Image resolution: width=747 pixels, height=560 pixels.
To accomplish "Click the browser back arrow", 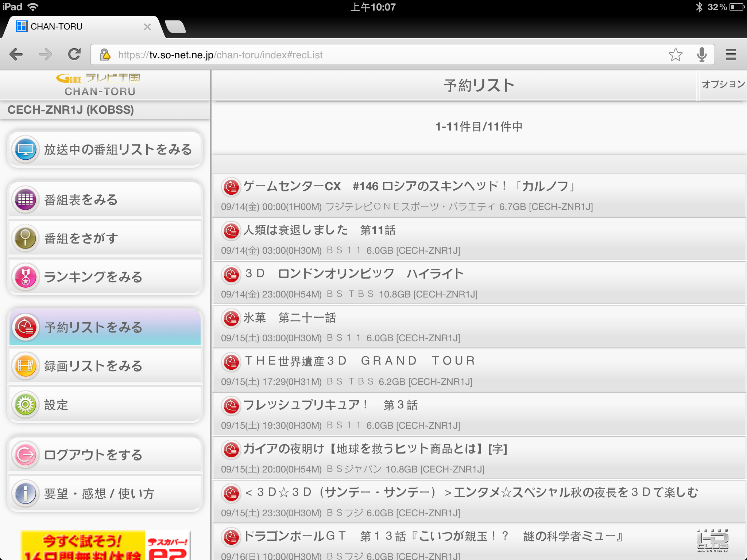I will (x=16, y=55).
